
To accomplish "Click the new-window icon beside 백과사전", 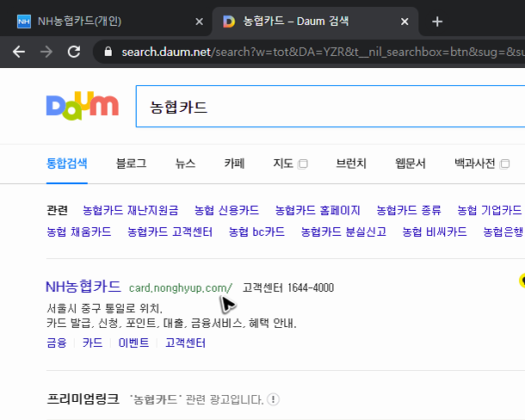I will pyautogui.click(x=504, y=164).
